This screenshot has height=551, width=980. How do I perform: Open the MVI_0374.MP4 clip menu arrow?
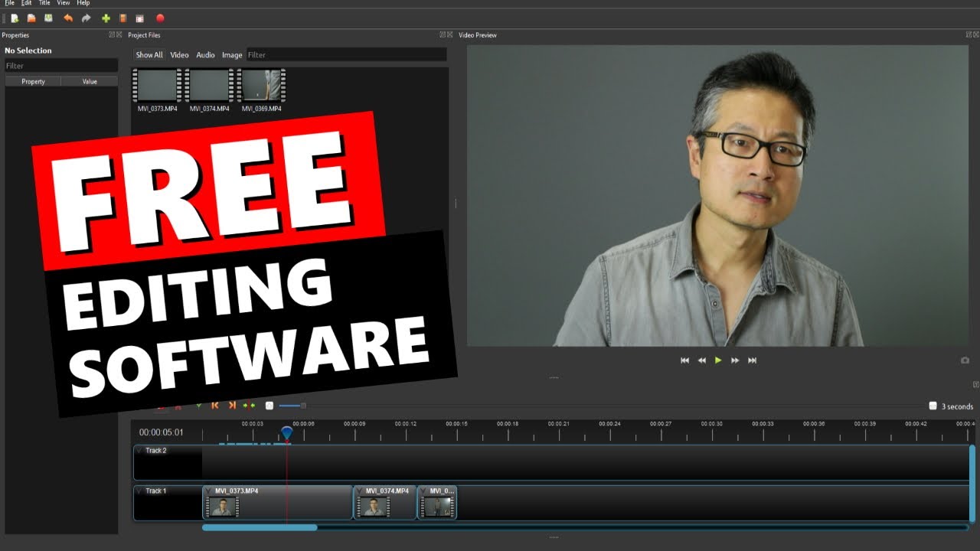click(359, 491)
